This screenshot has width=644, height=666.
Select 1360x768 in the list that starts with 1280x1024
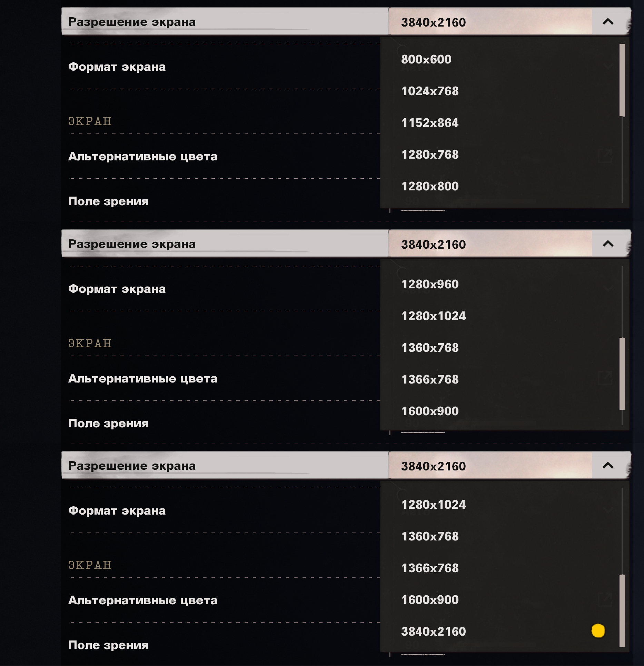tap(430, 536)
